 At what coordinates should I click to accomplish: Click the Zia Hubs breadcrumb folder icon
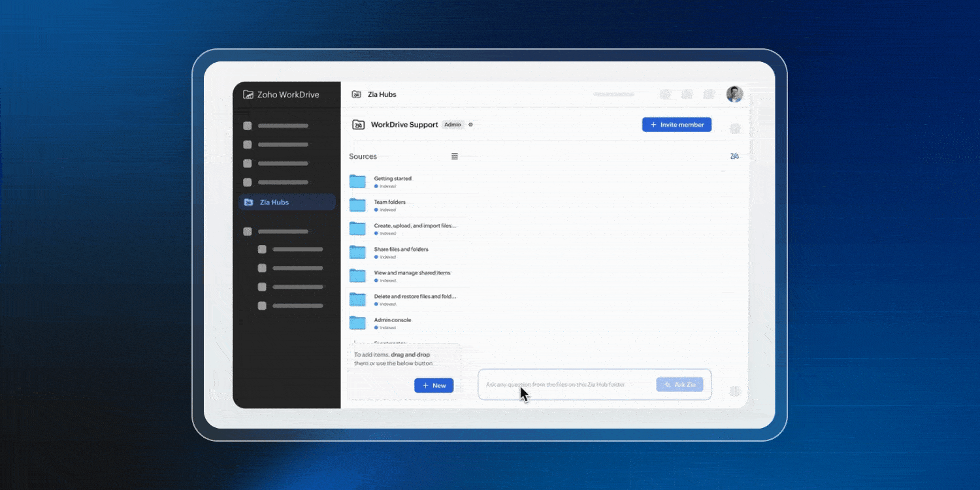point(357,95)
